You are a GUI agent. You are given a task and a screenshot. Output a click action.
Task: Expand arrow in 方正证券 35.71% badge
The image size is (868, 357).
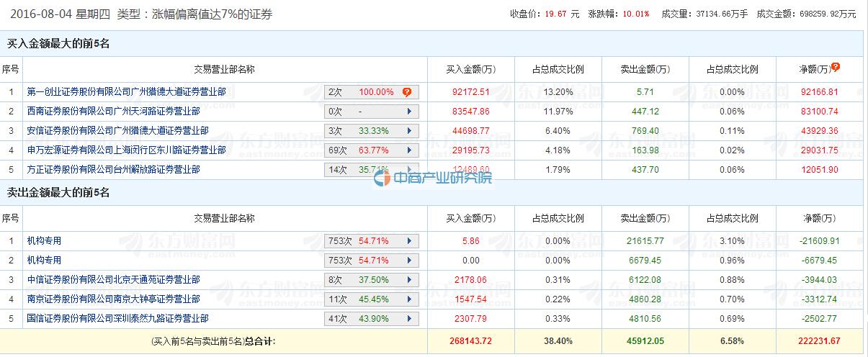[x=409, y=170]
